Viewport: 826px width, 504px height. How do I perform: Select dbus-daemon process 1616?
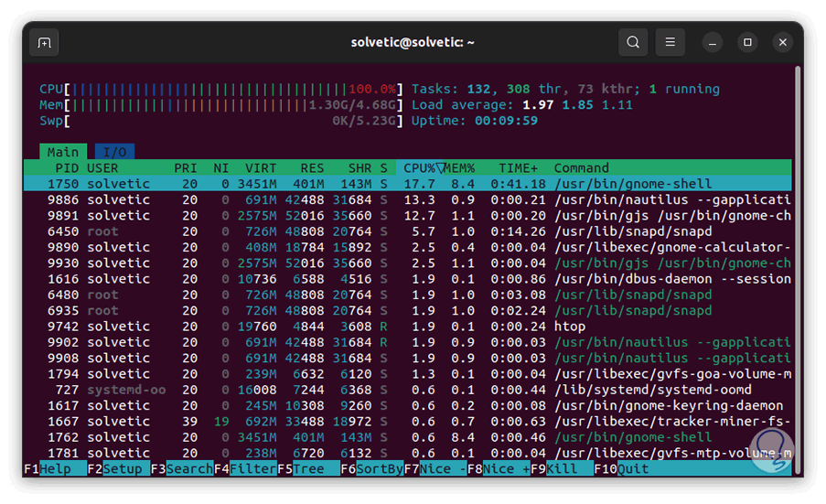tap(407, 279)
